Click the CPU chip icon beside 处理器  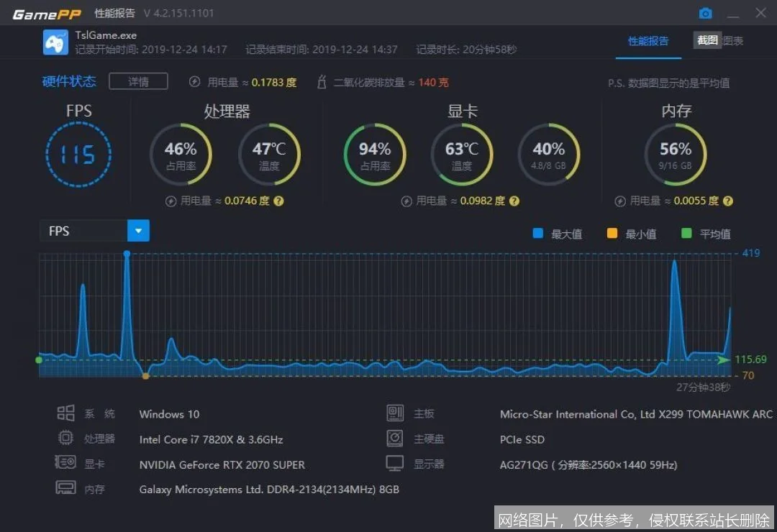pyautogui.click(x=65, y=437)
